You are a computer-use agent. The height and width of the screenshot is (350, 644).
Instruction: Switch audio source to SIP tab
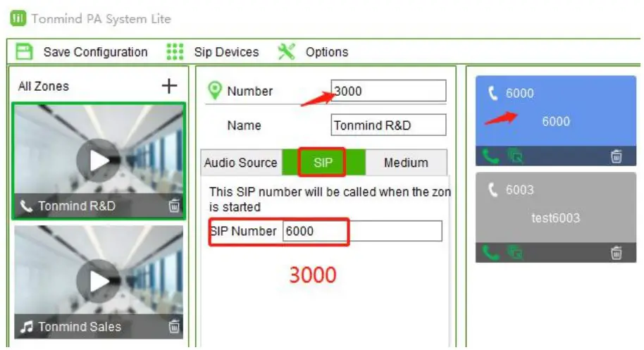pyautogui.click(x=323, y=163)
